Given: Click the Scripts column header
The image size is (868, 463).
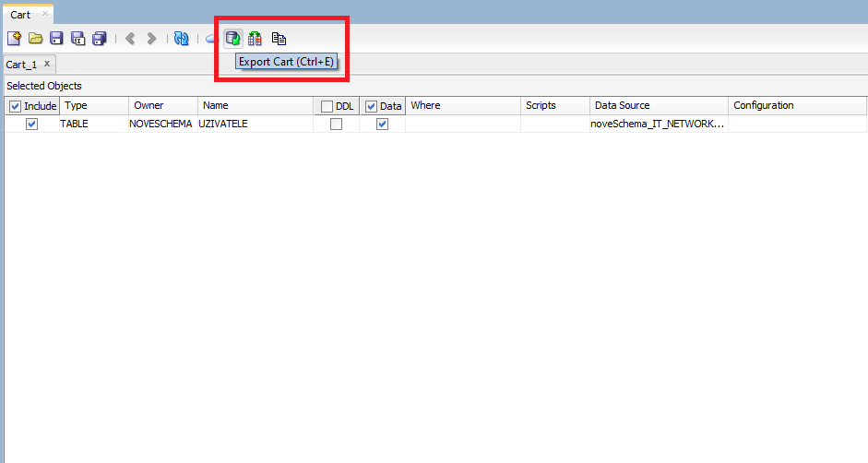Looking at the screenshot, I should click(555, 105).
